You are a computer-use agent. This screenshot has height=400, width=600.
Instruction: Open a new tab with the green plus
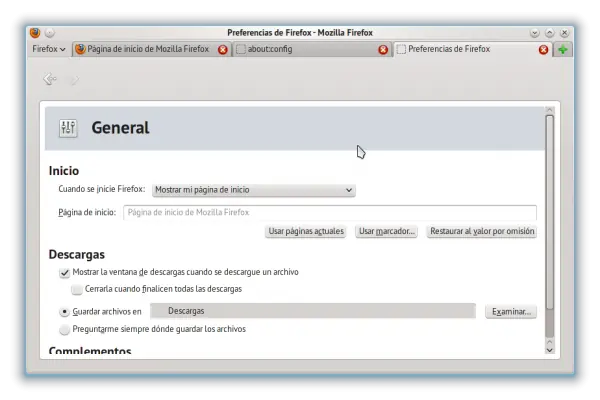click(563, 49)
